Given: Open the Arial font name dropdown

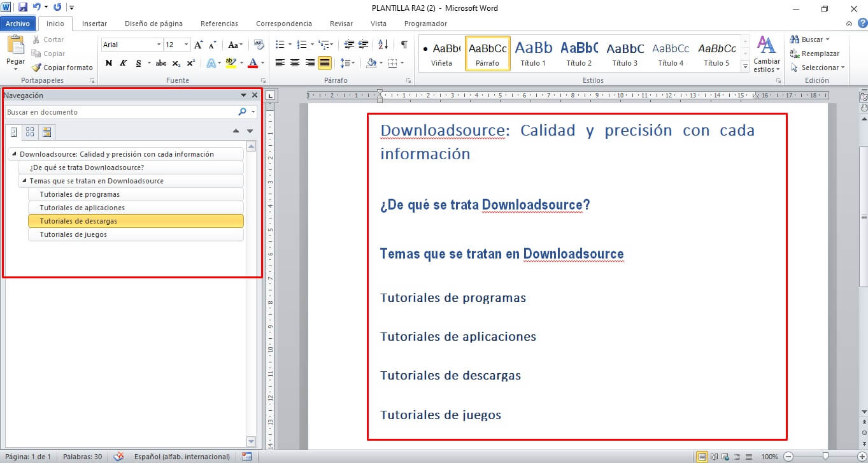Looking at the screenshot, I should pyautogui.click(x=159, y=45).
